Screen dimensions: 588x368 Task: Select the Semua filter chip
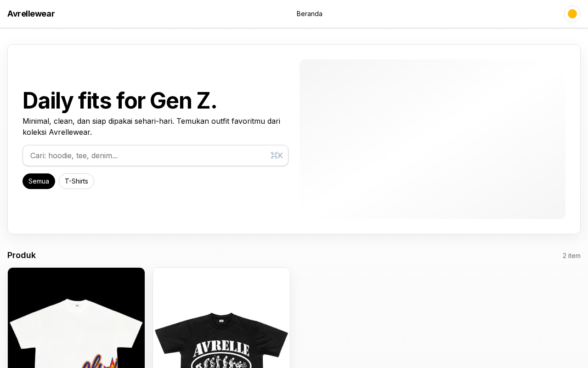[39, 181]
